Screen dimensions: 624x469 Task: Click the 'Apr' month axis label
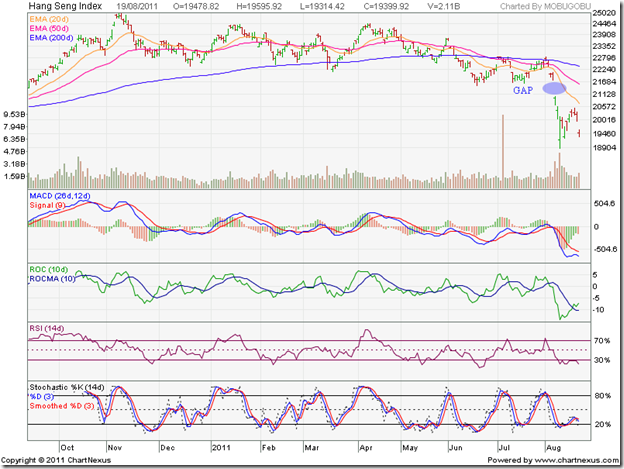(x=366, y=448)
